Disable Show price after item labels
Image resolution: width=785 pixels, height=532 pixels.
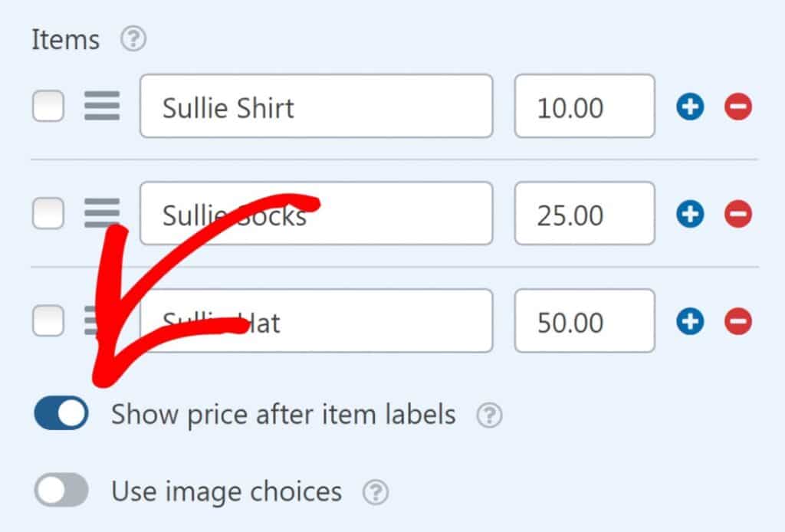pyautogui.click(x=60, y=413)
